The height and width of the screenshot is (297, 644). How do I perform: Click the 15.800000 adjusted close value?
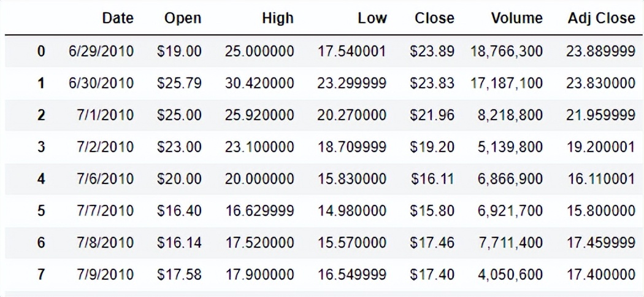point(601,210)
